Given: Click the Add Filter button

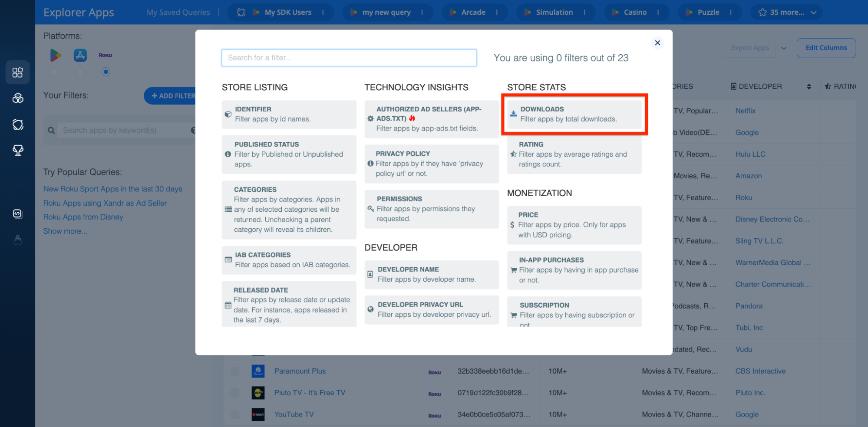Looking at the screenshot, I should point(170,95).
